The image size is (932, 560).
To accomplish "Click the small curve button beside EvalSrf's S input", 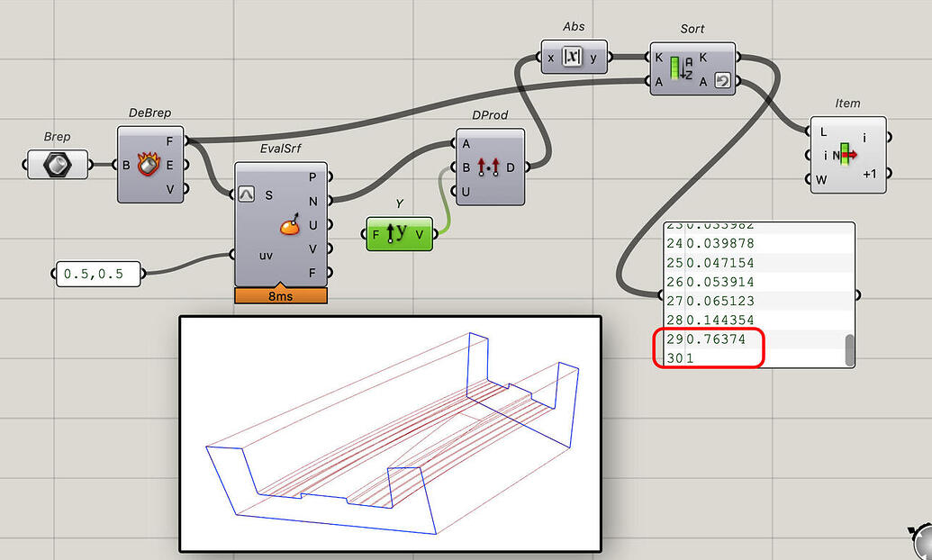I will tap(248, 194).
